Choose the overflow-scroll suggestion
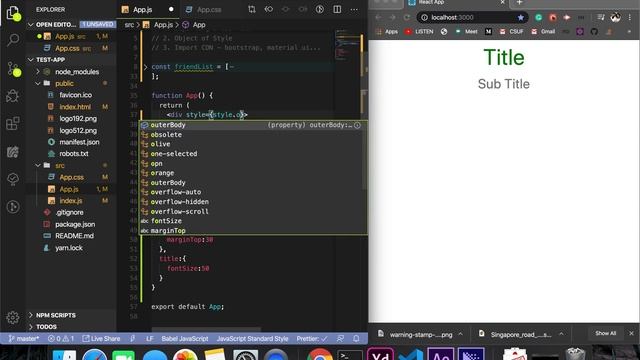The height and width of the screenshot is (360, 640). tap(253, 211)
